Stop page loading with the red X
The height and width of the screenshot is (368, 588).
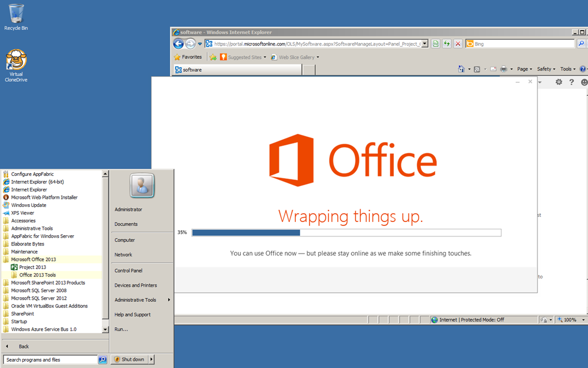pyautogui.click(x=458, y=44)
